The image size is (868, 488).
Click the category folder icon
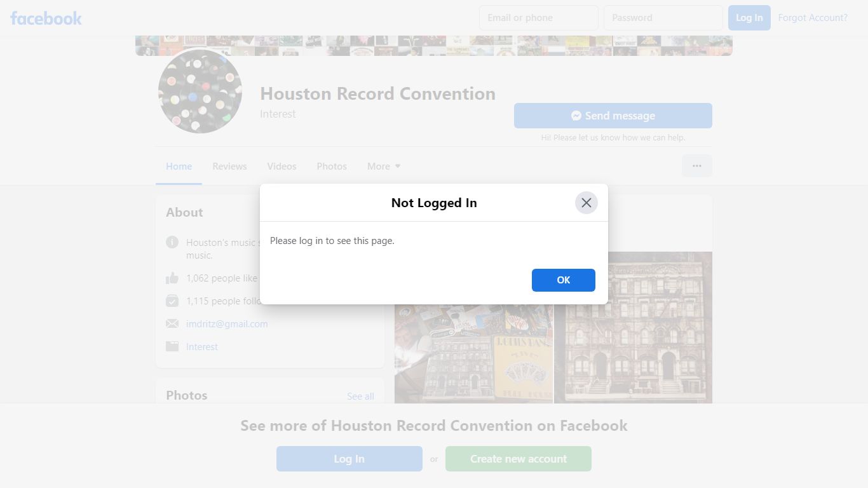point(172,346)
